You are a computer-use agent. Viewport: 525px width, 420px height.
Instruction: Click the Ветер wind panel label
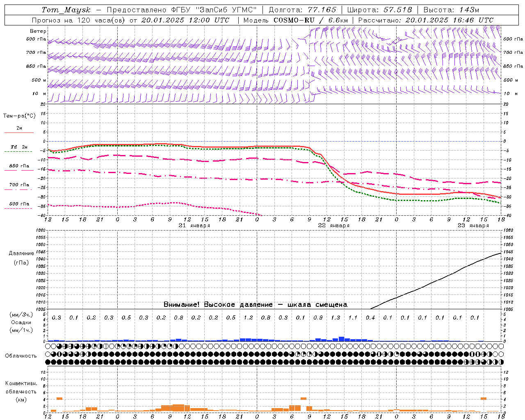38,31
